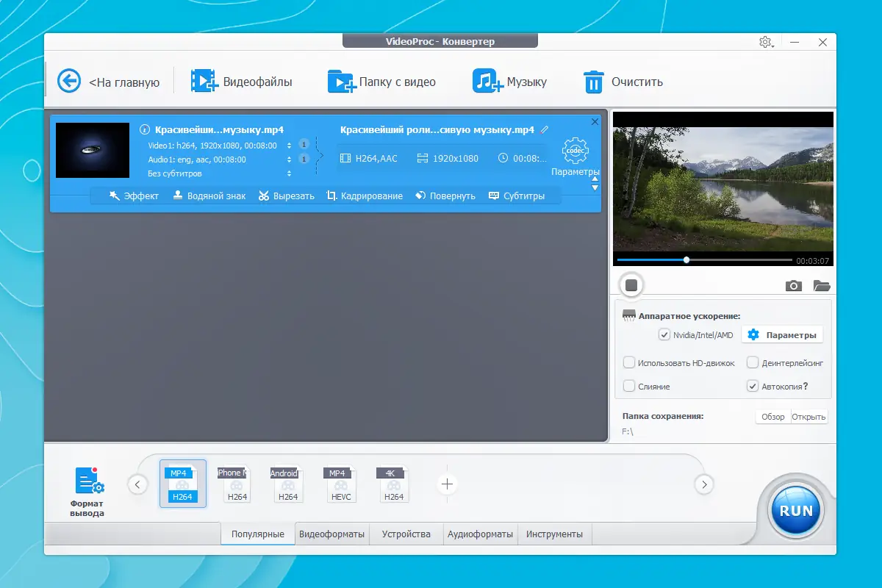Click the Автокопия question mark help
This screenshot has width=882, height=588.
806,386
